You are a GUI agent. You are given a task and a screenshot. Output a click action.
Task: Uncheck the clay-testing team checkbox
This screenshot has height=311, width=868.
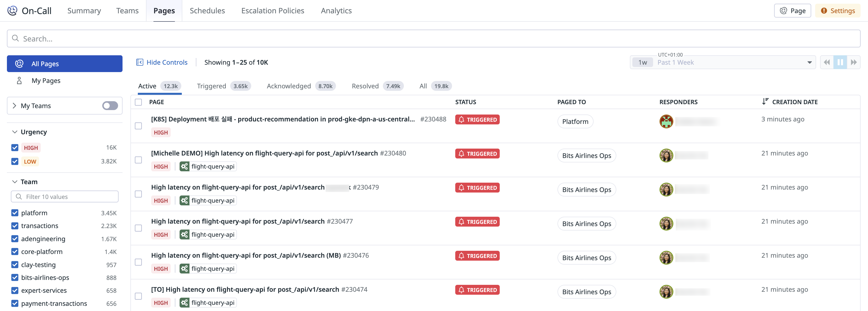(15, 265)
